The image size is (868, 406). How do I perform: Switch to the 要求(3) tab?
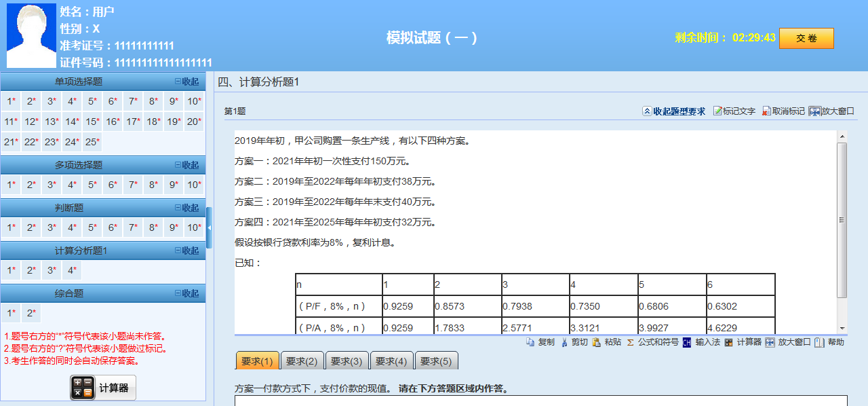[347, 361]
